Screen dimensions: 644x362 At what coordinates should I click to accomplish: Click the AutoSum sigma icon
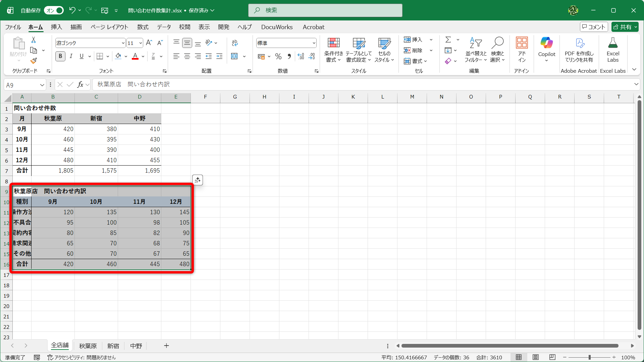click(448, 40)
